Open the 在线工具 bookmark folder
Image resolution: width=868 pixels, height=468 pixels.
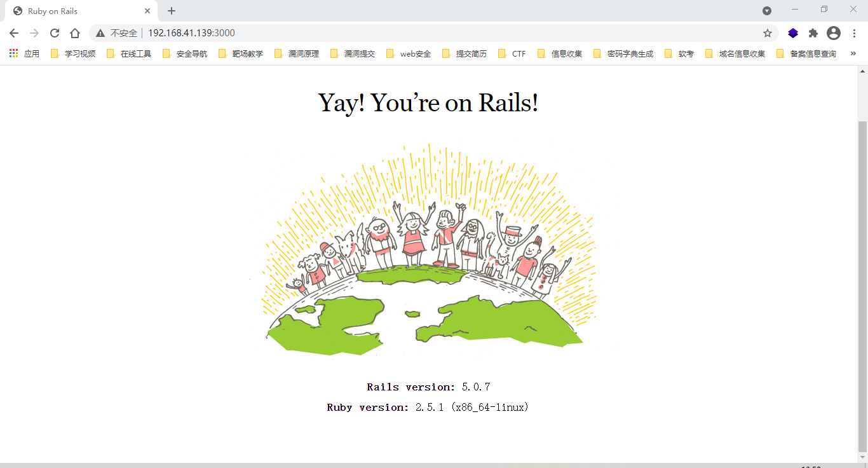129,53
